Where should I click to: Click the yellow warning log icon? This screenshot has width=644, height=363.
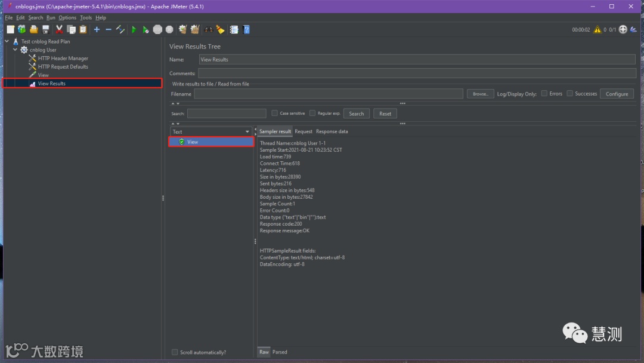click(x=597, y=30)
